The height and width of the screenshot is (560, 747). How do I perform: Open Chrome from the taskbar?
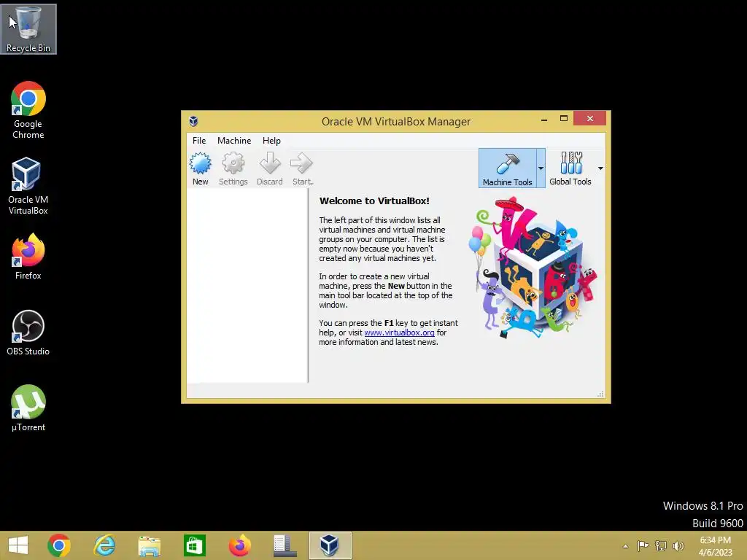tap(59, 545)
